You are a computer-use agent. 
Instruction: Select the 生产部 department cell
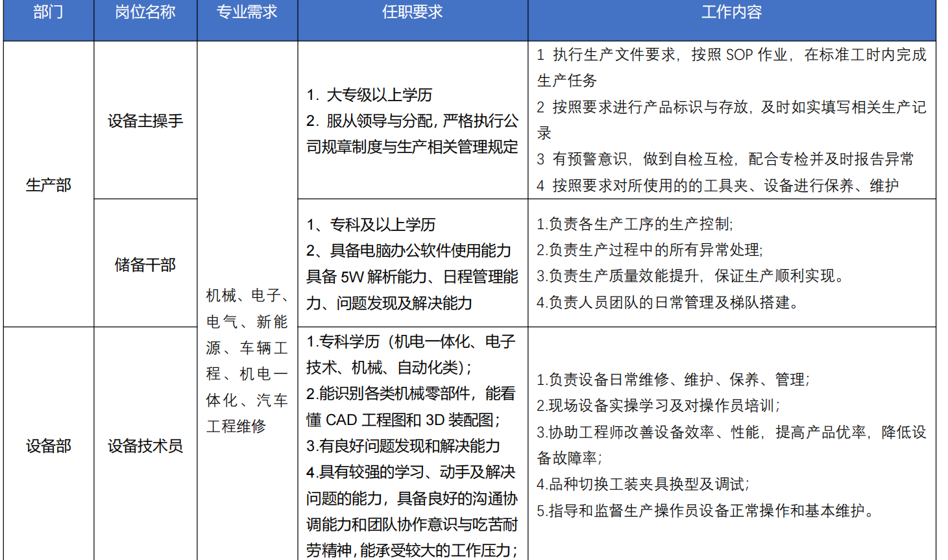[48, 185]
